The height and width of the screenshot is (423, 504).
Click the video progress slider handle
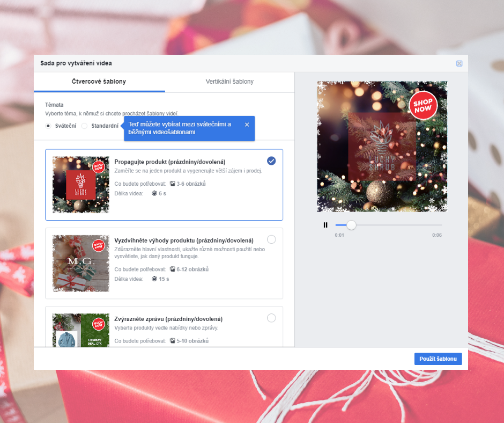point(351,225)
